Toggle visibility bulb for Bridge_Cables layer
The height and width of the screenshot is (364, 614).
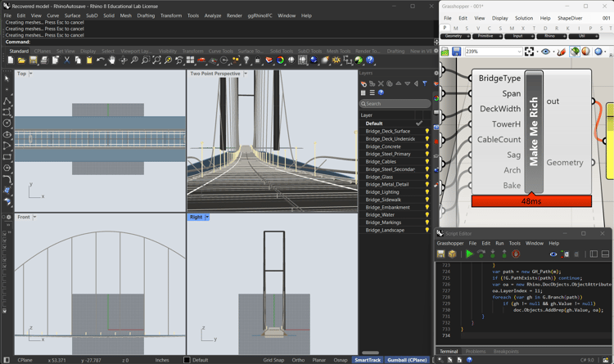pyautogui.click(x=427, y=162)
